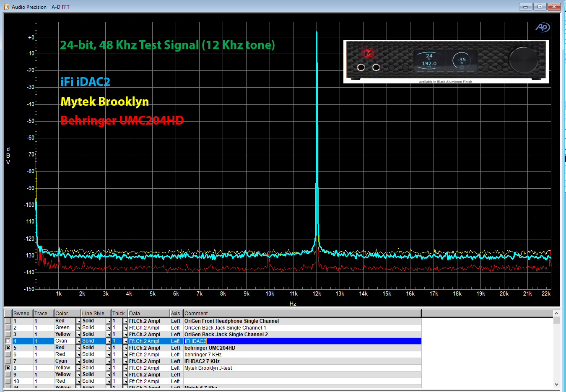Open Line Style dropdown for sweep 7
The height and width of the screenshot is (392, 566).
[109, 361]
